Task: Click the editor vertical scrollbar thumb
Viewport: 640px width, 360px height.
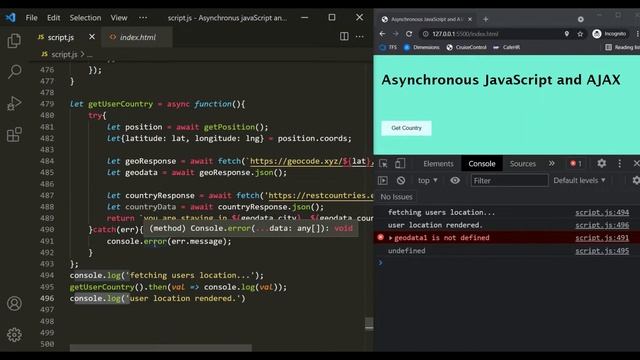Action: coord(369,323)
